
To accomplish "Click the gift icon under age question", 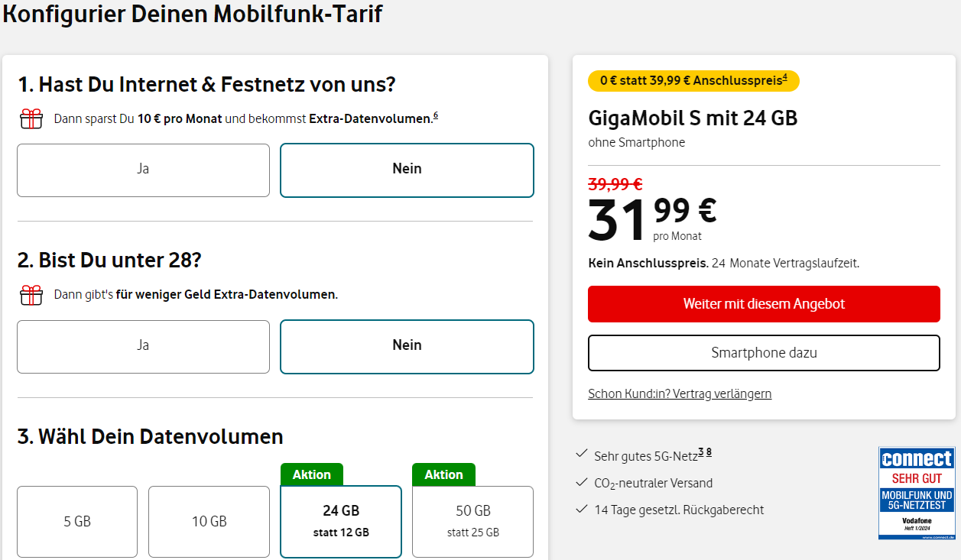I will click(x=31, y=295).
